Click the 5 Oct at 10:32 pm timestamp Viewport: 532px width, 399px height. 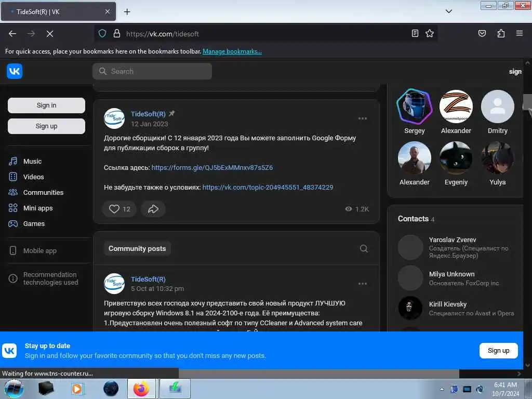coord(157,289)
